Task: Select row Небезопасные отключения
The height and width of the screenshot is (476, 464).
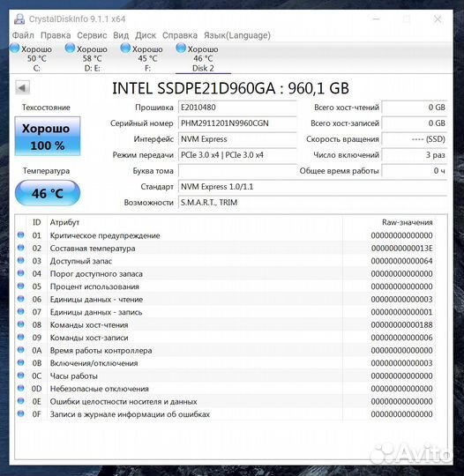Action: [x=225, y=389]
